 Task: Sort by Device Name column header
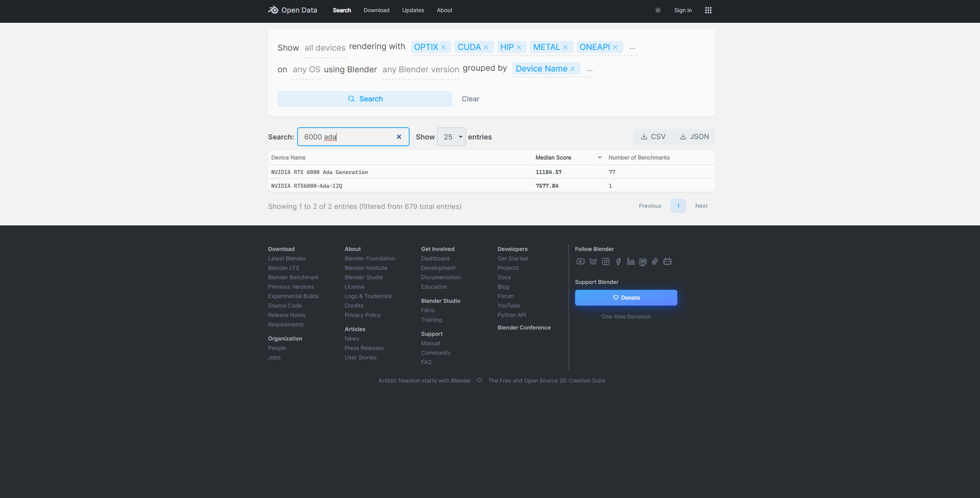400,157
